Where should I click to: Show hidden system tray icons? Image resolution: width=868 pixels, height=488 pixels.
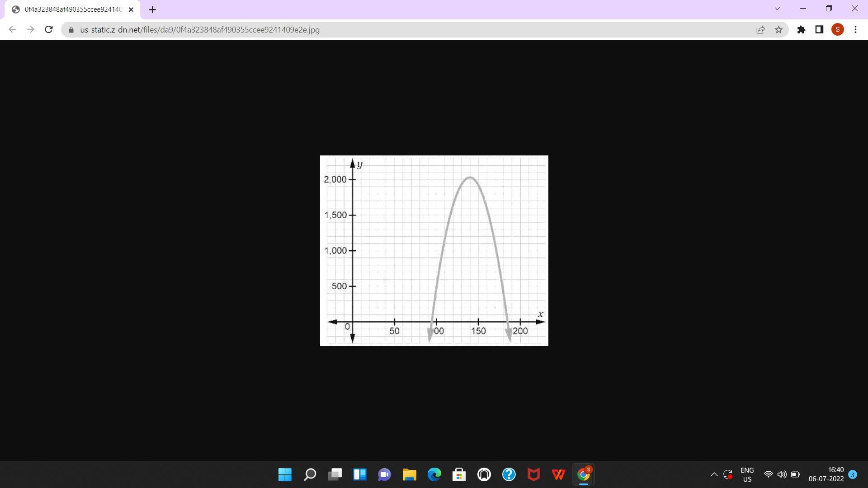click(x=714, y=474)
